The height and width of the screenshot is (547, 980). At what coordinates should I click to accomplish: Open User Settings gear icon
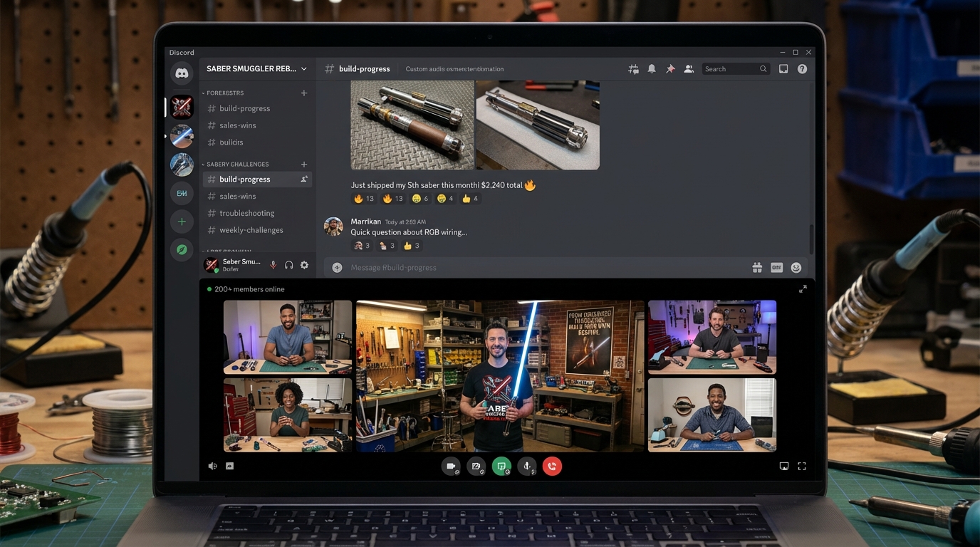pyautogui.click(x=304, y=265)
